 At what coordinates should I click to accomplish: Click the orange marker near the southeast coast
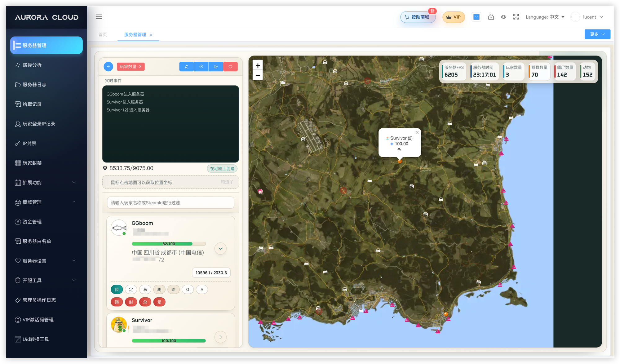(446, 314)
